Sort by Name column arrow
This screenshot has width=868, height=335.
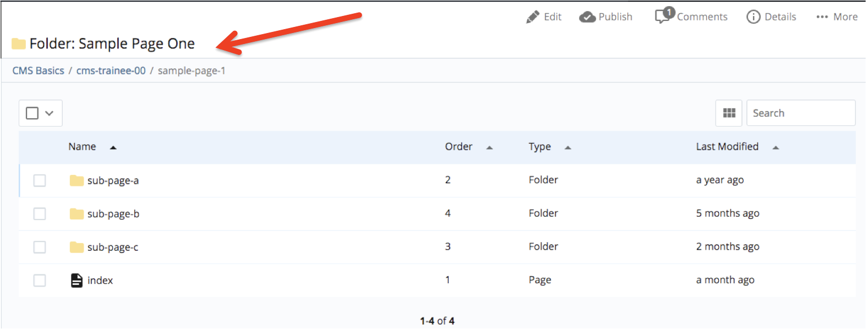point(113,147)
